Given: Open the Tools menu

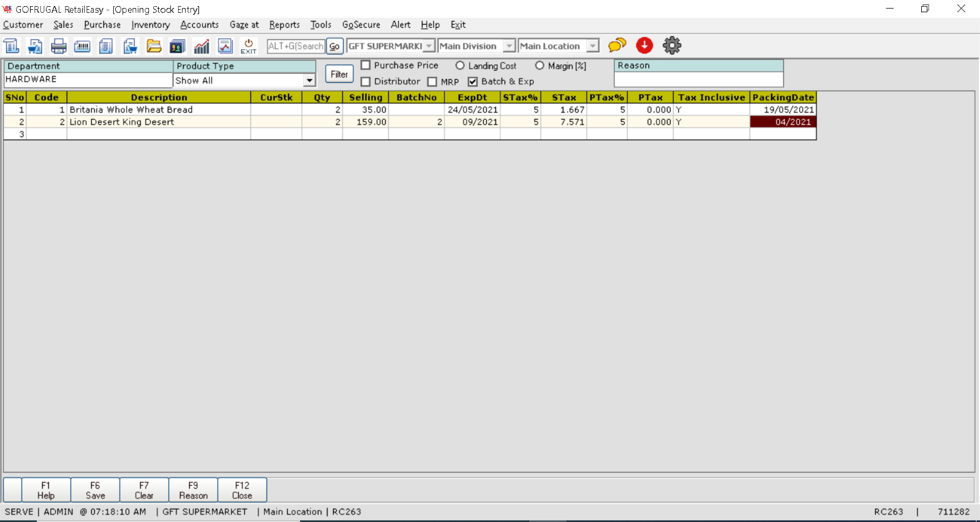Looking at the screenshot, I should pos(321,25).
